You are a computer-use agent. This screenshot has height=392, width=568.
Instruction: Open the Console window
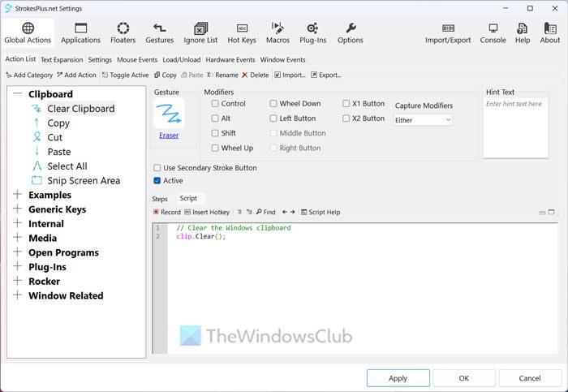(493, 33)
